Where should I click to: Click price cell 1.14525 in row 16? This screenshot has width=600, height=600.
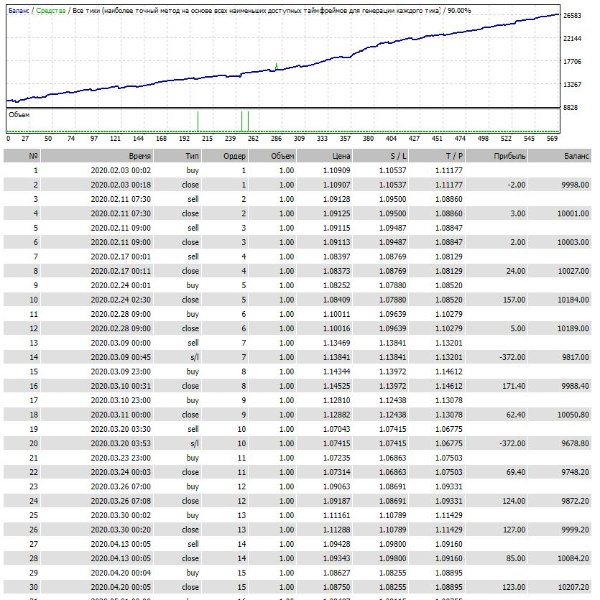click(x=337, y=386)
